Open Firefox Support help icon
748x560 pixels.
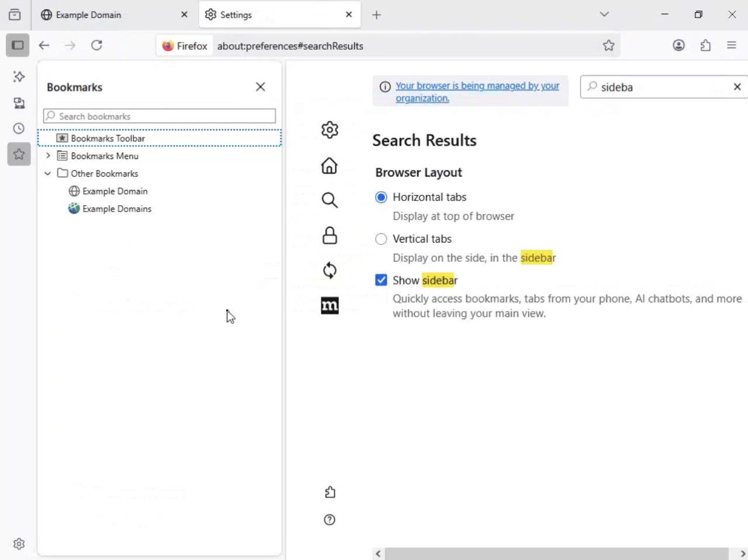tap(330, 520)
